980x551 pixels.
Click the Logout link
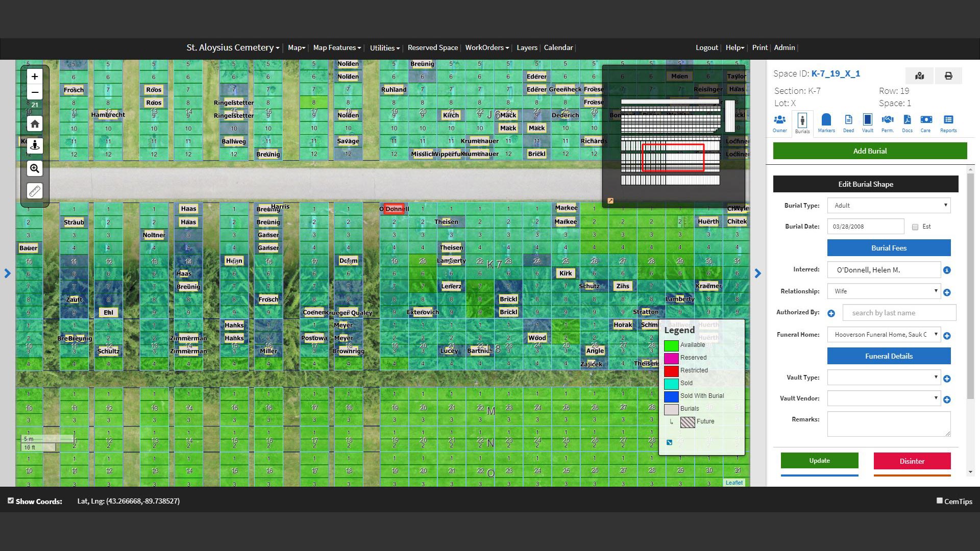pyautogui.click(x=706, y=47)
